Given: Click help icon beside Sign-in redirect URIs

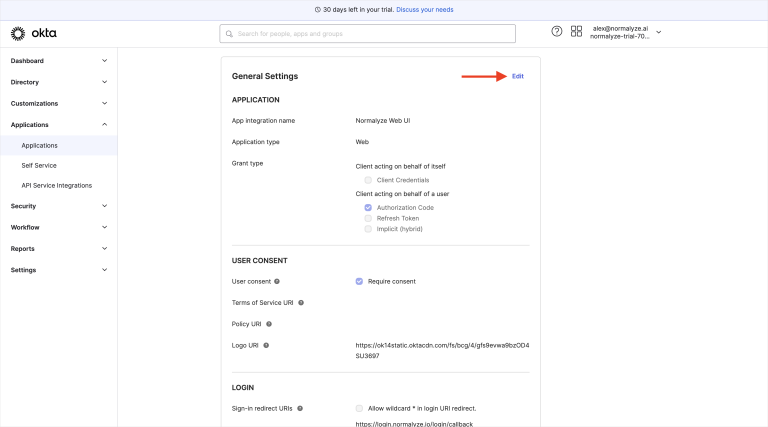Looking at the screenshot, I should coord(300,408).
